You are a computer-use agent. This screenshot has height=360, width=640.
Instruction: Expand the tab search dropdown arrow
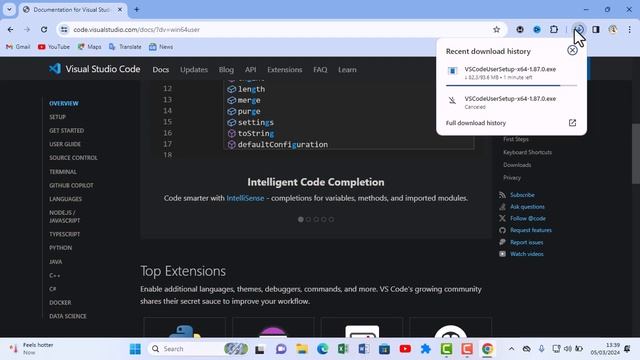(x=9, y=9)
